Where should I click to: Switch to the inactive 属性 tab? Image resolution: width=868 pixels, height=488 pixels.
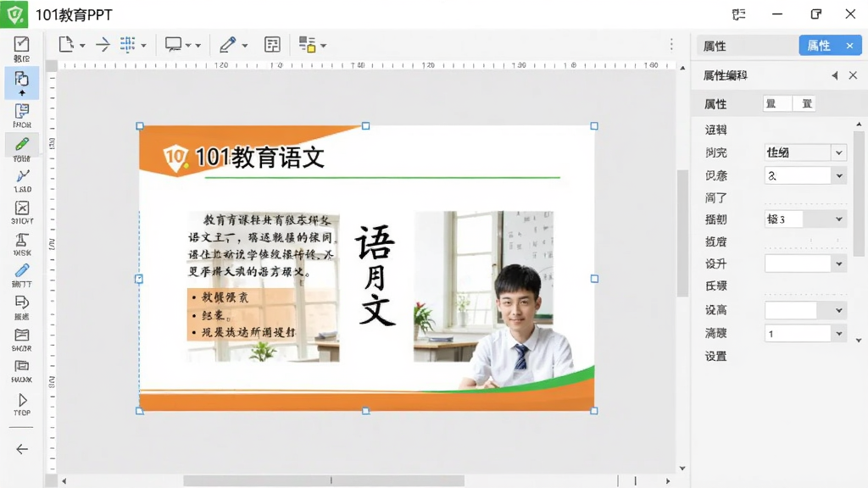(748, 46)
